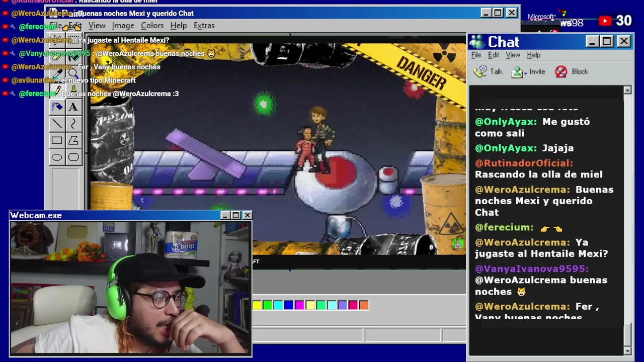The height and width of the screenshot is (362, 644).
Task: Pick the magenta color swatch
Action: 299,305
